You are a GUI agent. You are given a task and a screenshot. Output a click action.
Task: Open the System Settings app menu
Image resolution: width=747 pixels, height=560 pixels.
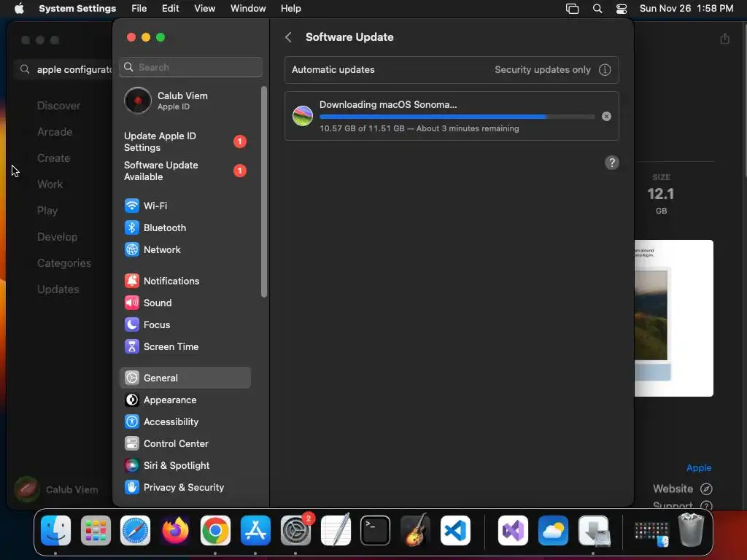(x=77, y=9)
